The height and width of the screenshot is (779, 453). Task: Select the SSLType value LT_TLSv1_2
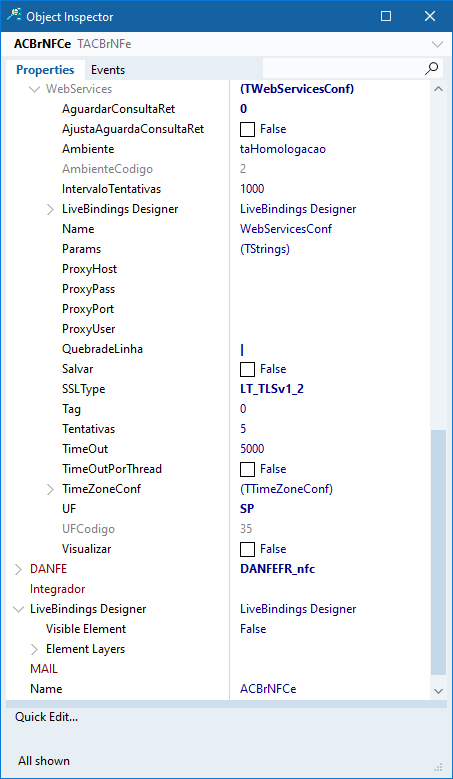coord(272,389)
